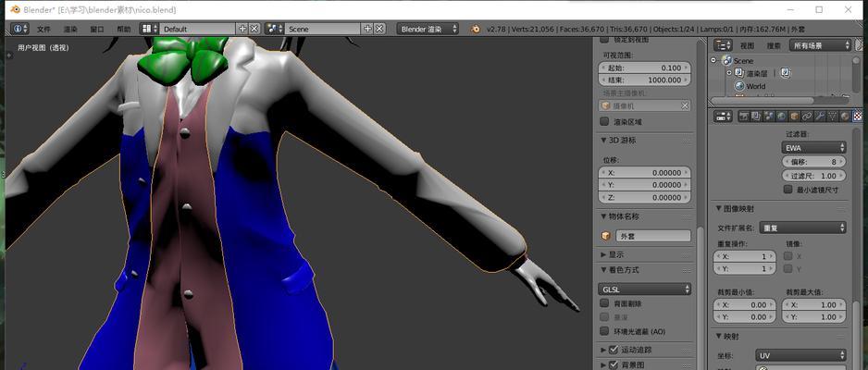
Task: Open the scene browse icon
Action: [275, 29]
